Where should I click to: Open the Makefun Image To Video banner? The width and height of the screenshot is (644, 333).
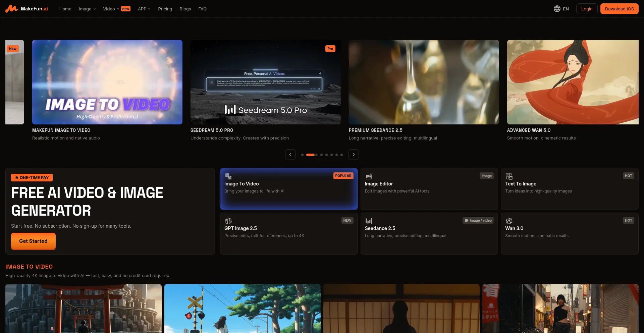pyautogui.click(x=107, y=82)
